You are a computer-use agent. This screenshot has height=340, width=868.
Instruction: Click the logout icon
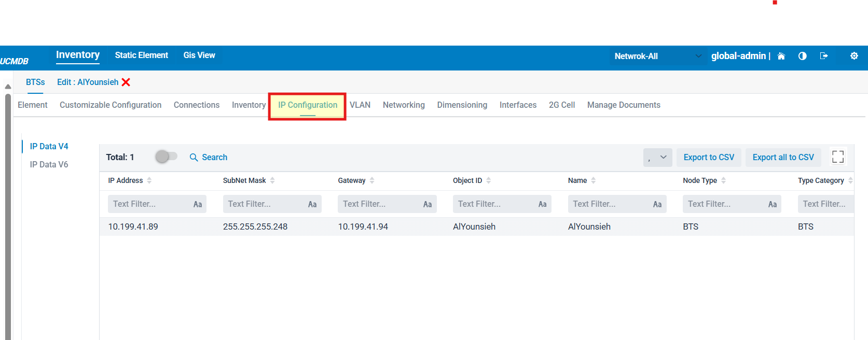[x=823, y=56]
